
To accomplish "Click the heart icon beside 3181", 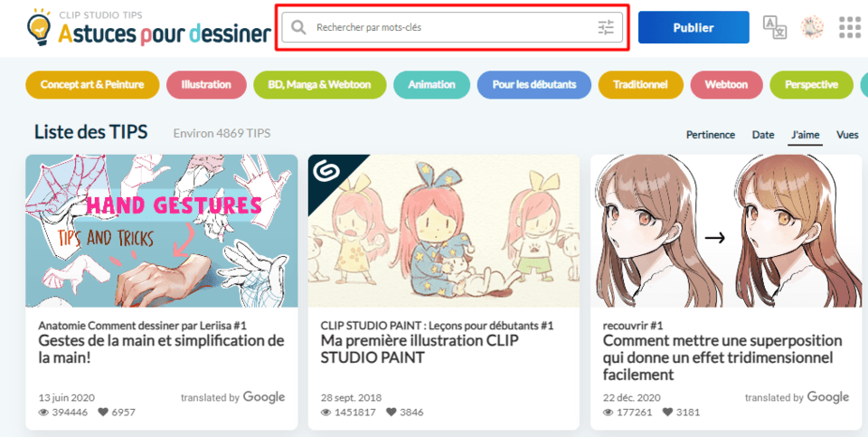I will [667, 412].
